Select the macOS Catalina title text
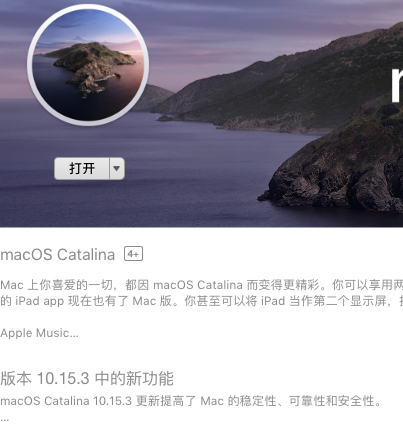The image size is (403, 425). [58, 255]
